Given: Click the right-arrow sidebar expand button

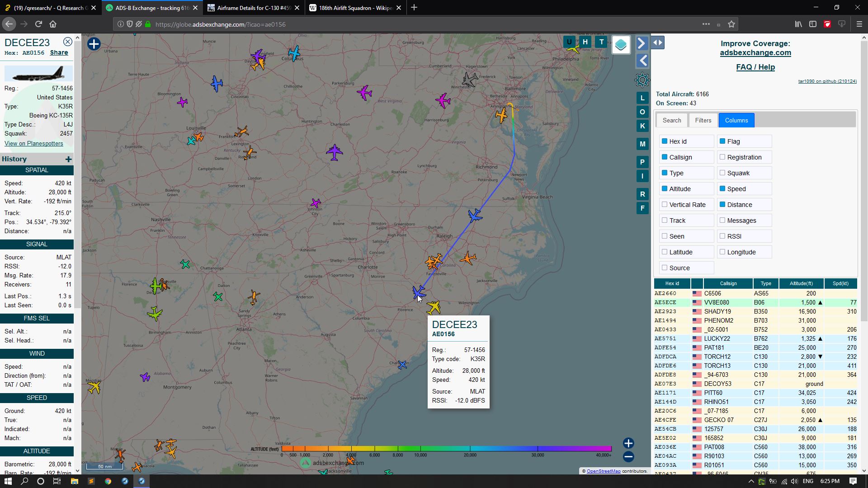Looking at the screenshot, I should tap(642, 43).
